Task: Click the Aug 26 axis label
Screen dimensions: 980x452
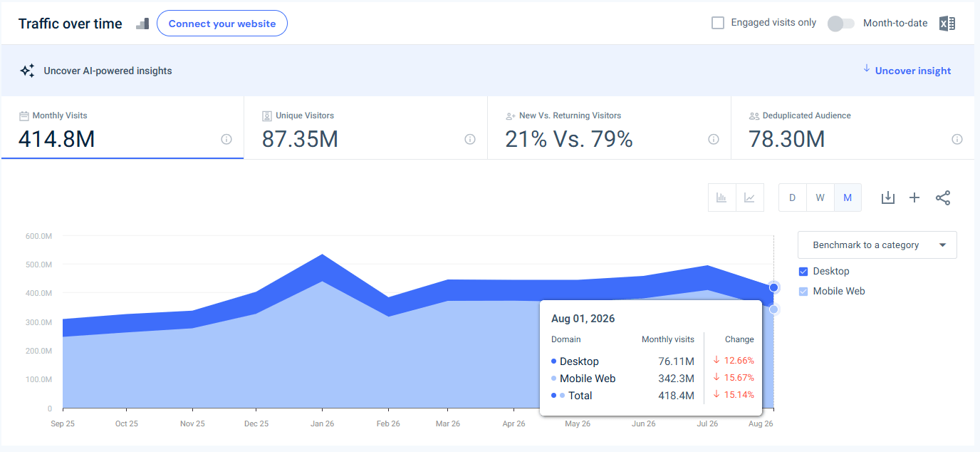Action: (x=761, y=423)
